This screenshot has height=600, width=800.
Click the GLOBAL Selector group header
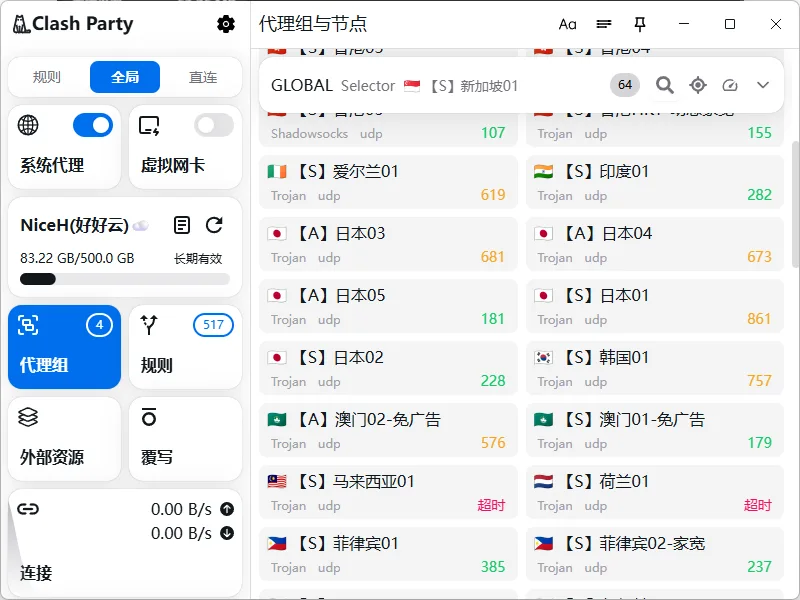521,85
